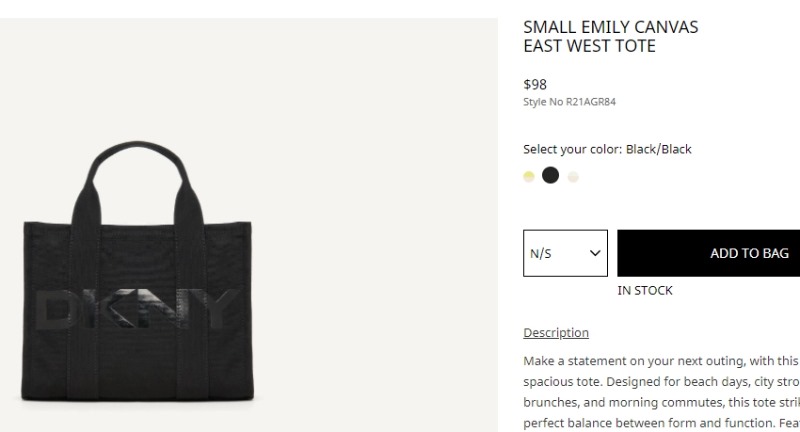This screenshot has height=432, width=800.
Task: Open the N/S size dropdown
Action: 565,253
